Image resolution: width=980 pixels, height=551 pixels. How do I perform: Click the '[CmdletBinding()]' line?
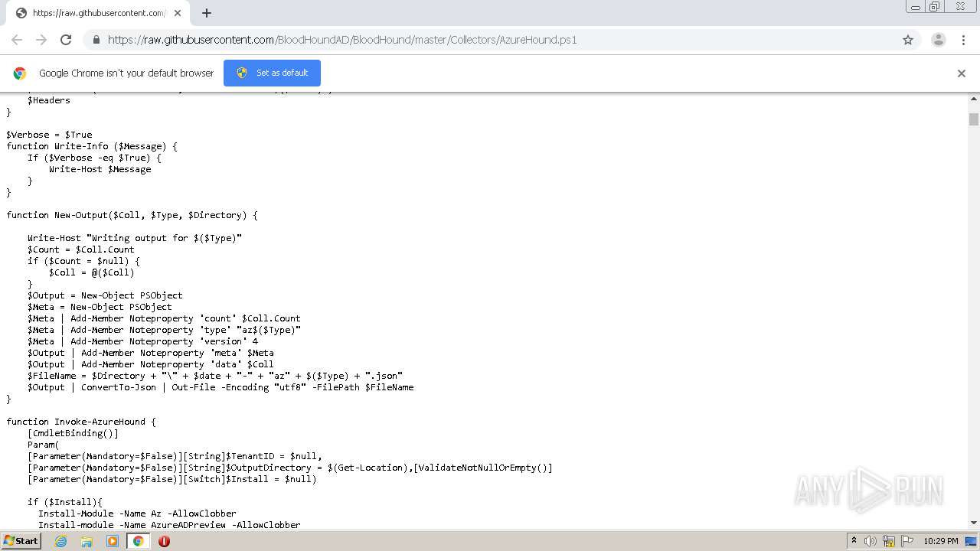click(x=73, y=433)
